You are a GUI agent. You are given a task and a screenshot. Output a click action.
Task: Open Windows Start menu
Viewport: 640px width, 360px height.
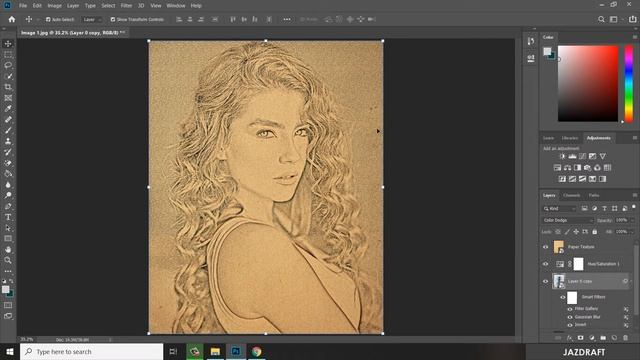tap(10, 351)
